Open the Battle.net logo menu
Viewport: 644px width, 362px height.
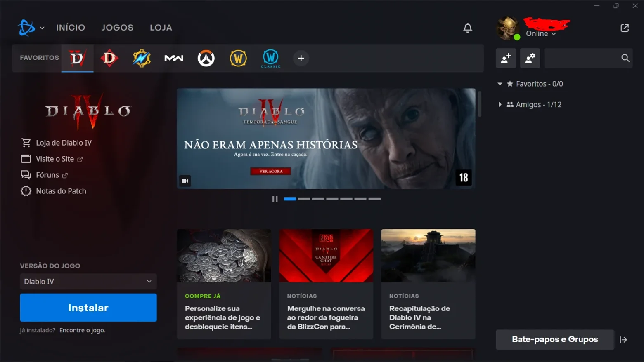point(31,28)
